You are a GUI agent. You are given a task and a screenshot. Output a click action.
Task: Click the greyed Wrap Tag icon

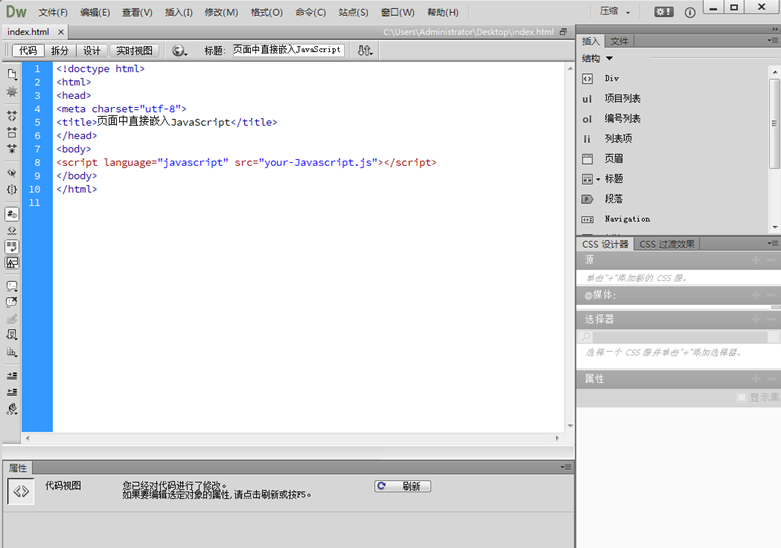(12, 319)
